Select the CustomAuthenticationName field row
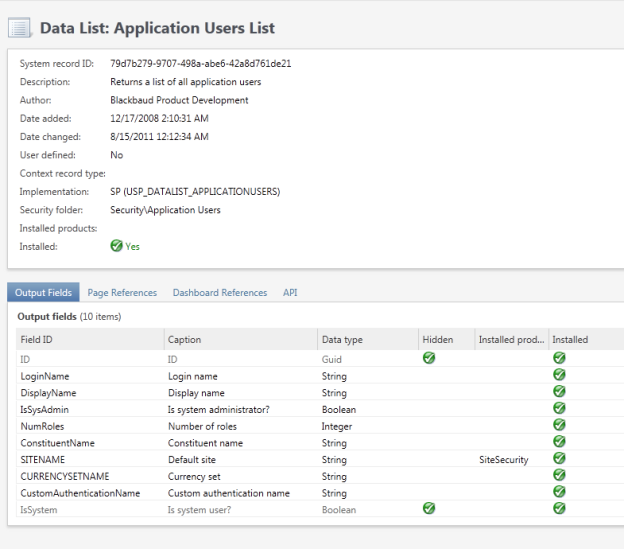The width and height of the screenshot is (624, 549). point(80,493)
